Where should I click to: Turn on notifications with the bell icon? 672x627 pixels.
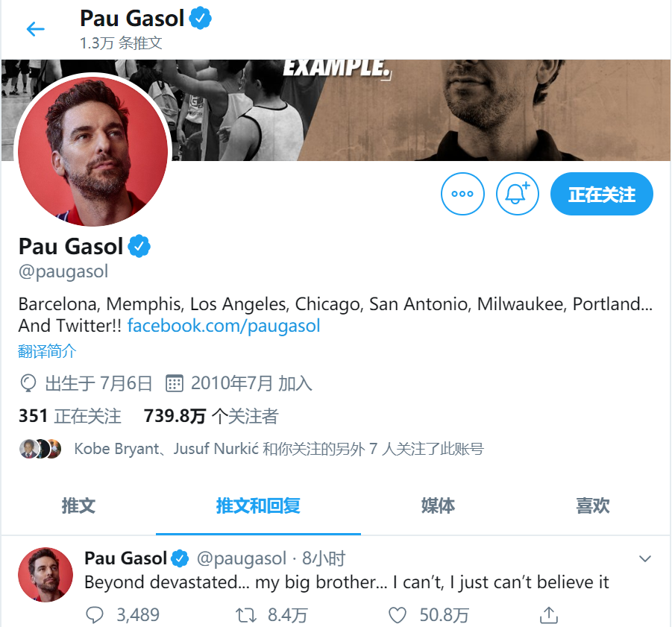pos(517,194)
